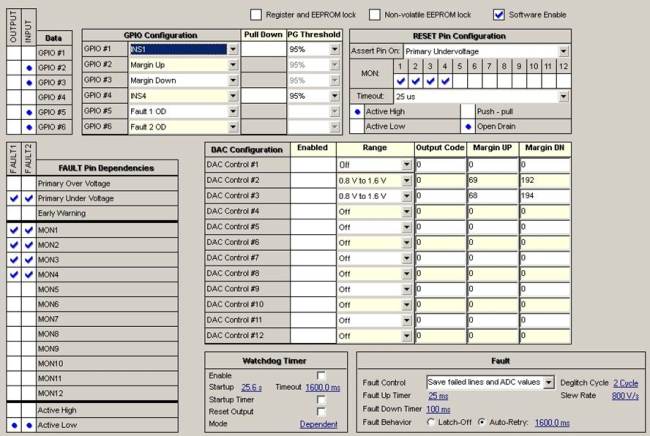650x436 pixels.
Task: Click the Watchdog Mode Dependent link
Action: click(319, 423)
